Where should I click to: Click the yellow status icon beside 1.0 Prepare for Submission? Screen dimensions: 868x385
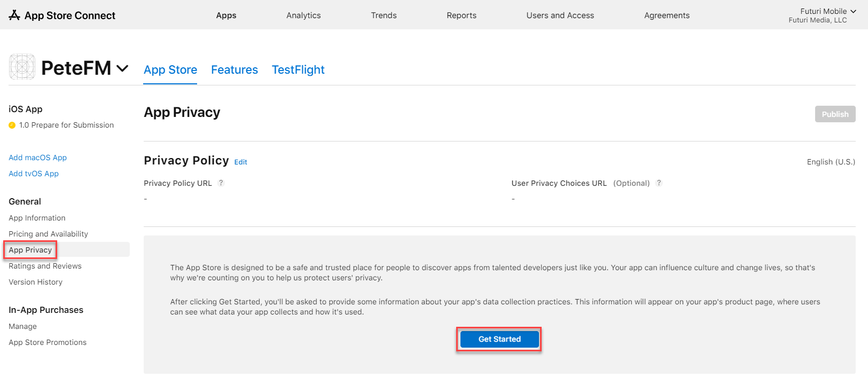pyautogui.click(x=12, y=125)
